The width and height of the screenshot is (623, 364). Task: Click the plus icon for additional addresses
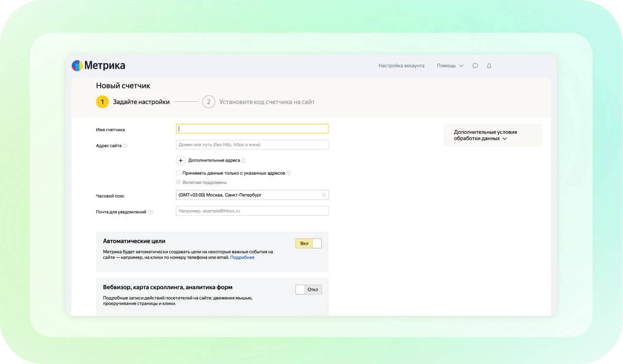pos(181,160)
